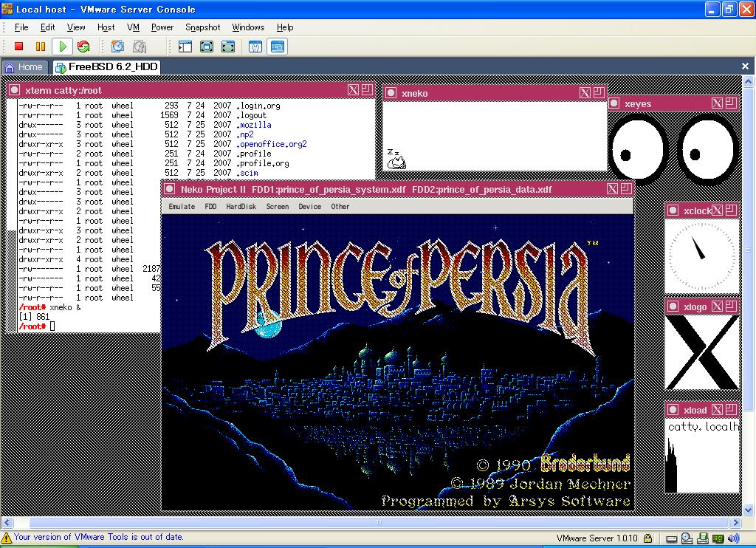
Task: Open the FDD menu in Neko Project II
Action: (210, 207)
